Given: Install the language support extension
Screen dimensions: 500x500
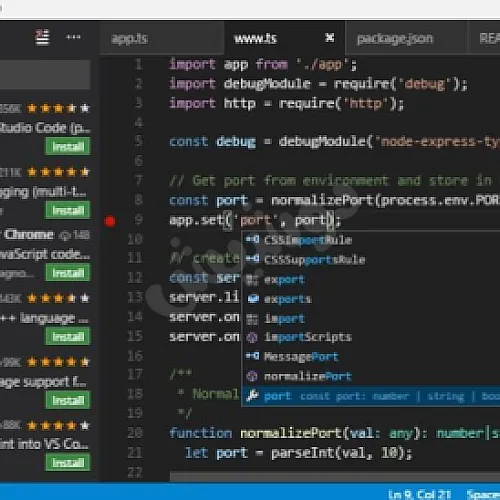Looking at the screenshot, I should (68, 400).
